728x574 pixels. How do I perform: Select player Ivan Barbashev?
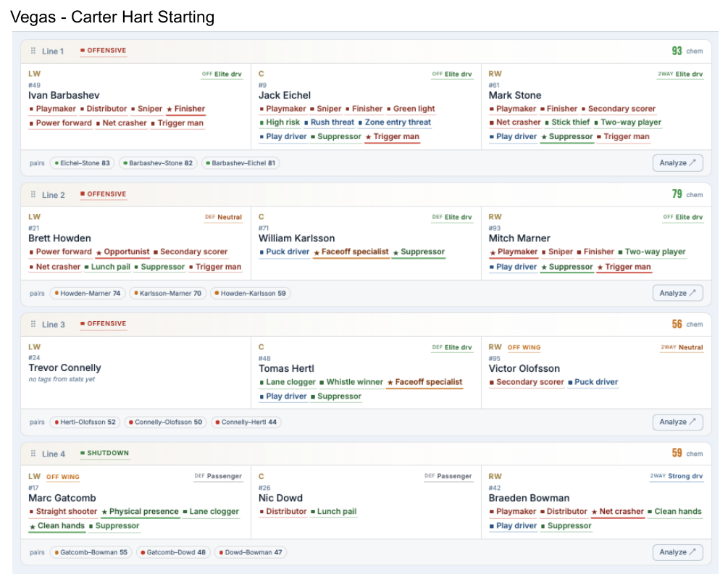[64, 95]
